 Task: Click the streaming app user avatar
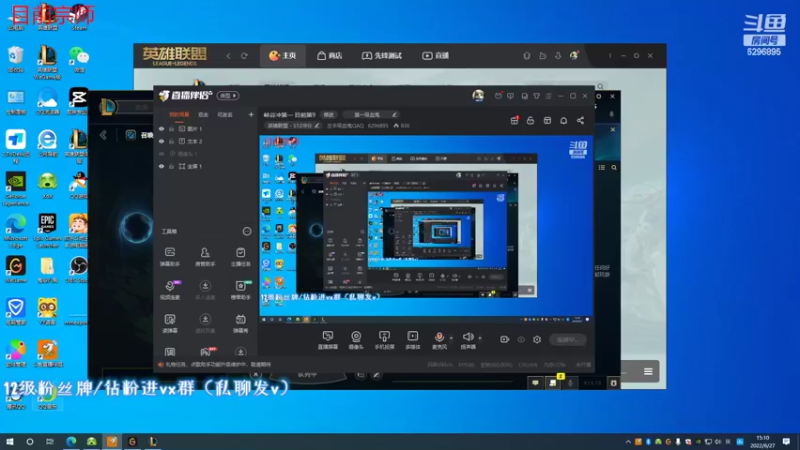(x=478, y=95)
